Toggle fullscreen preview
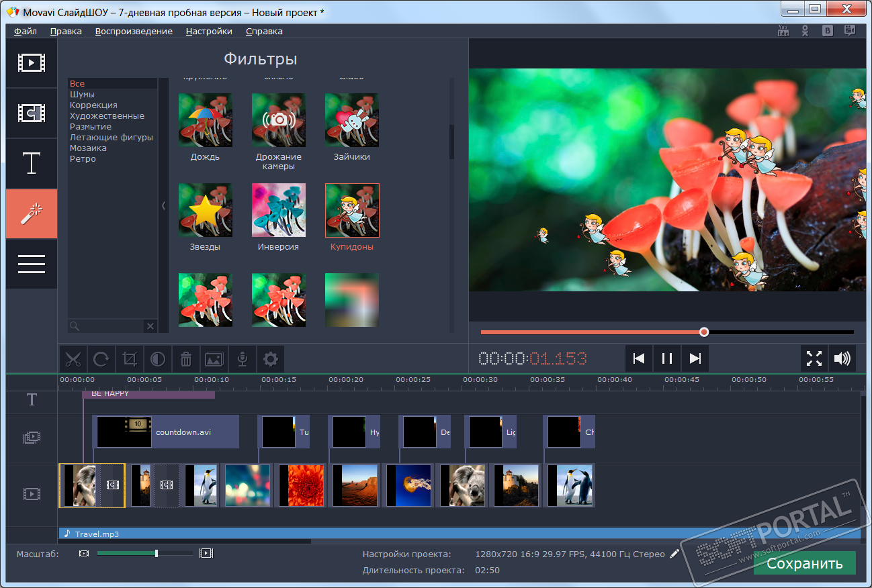The height and width of the screenshot is (588, 872). (814, 358)
